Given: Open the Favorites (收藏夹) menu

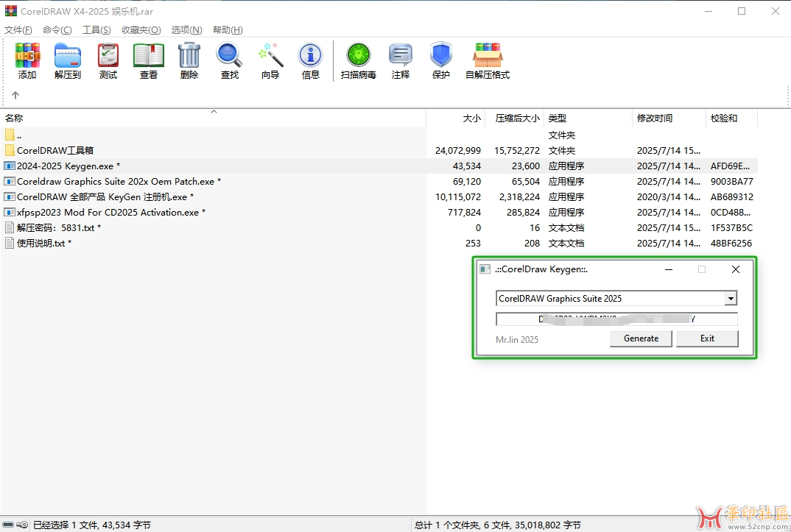Looking at the screenshot, I should [141, 30].
